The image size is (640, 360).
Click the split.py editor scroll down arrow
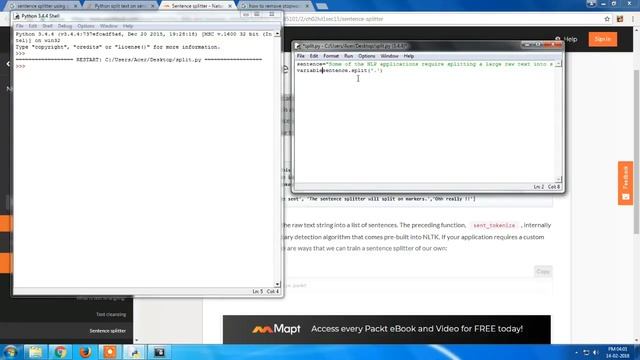558,179
